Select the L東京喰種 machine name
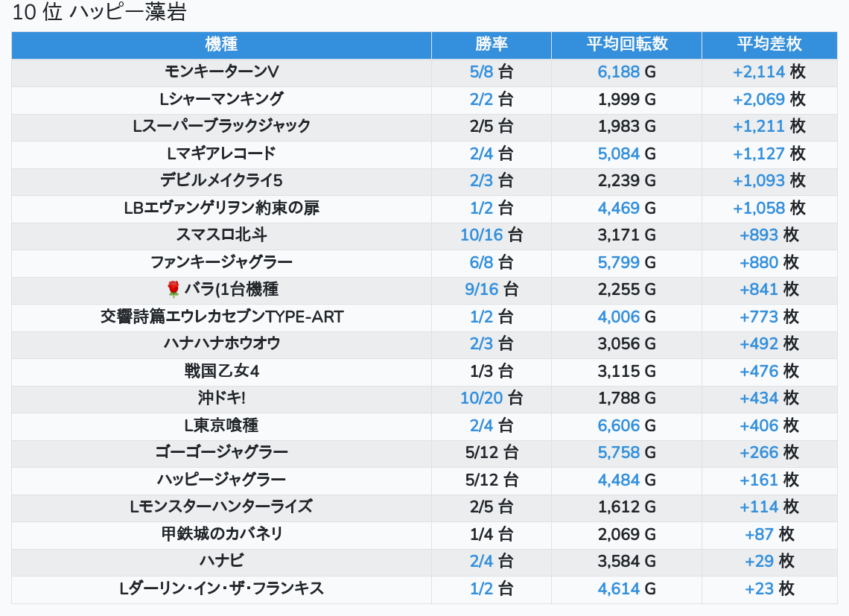 click(221, 425)
